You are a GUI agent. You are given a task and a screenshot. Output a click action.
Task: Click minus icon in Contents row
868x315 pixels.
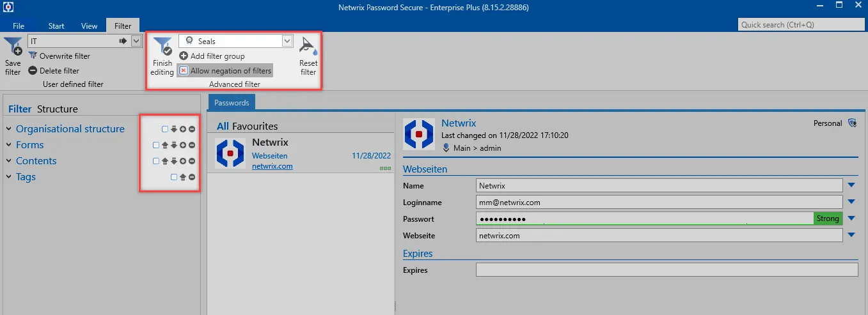(192, 161)
